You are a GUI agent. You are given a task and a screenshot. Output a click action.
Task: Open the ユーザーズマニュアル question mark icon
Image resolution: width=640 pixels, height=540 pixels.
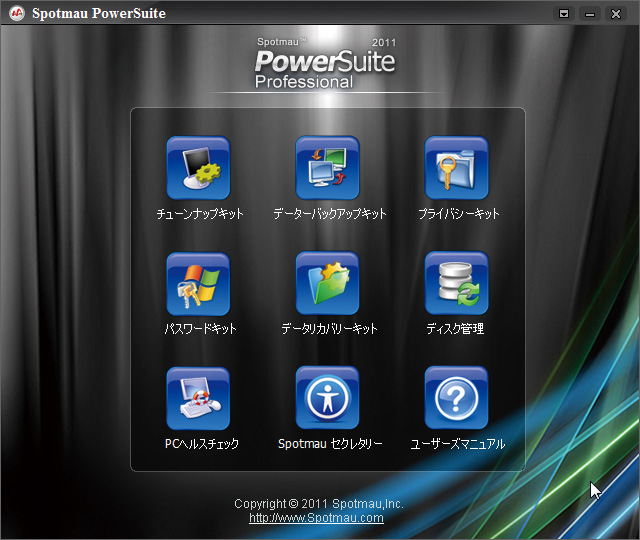[x=456, y=398]
